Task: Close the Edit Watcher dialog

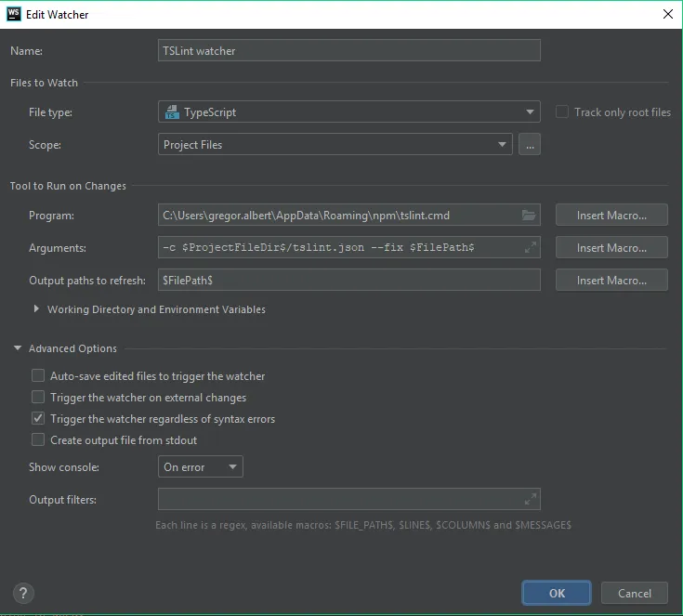Action: [667, 15]
